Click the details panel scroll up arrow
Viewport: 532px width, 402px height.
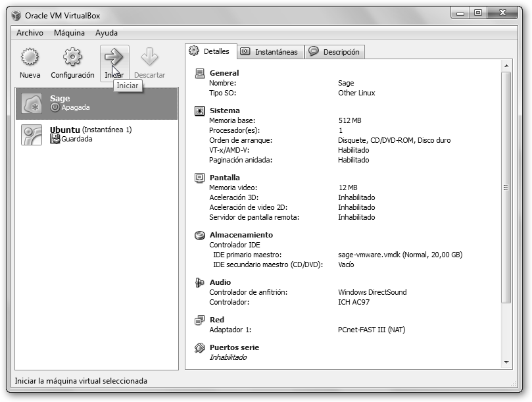506,66
